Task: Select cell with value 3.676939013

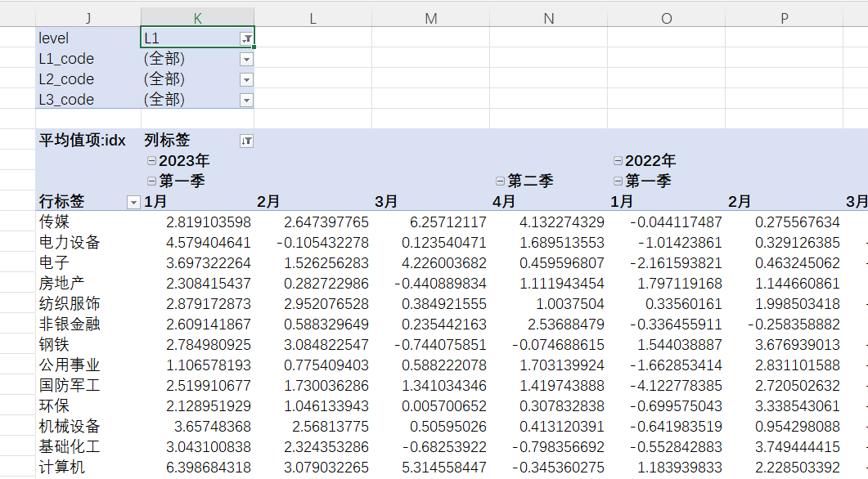Action: click(x=785, y=345)
